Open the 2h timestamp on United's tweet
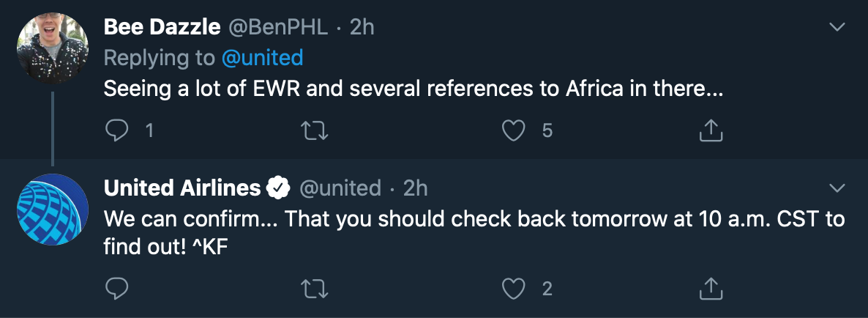The width and height of the screenshot is (868, 318). [415, 188]
